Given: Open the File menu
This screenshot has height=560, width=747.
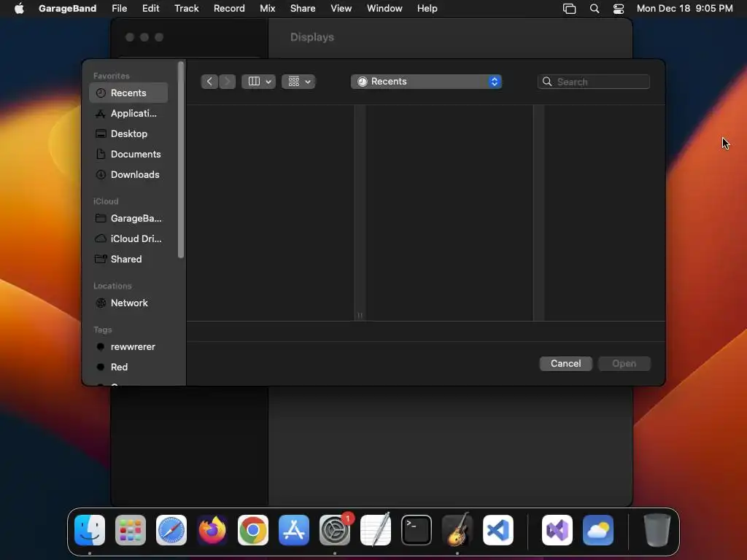Looking at the screenshot, I should [x=119, y=8].
